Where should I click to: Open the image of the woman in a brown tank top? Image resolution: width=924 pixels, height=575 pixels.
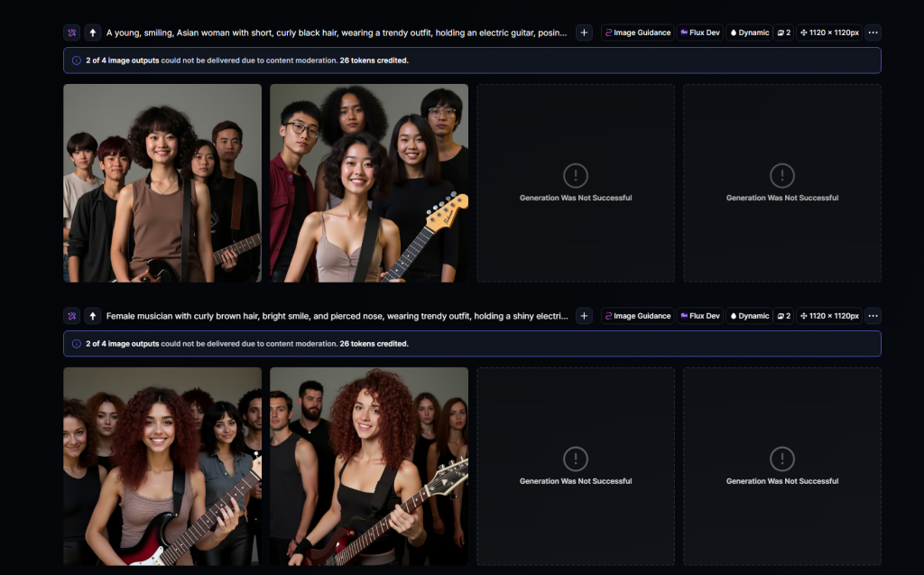(x=162, y=183)
